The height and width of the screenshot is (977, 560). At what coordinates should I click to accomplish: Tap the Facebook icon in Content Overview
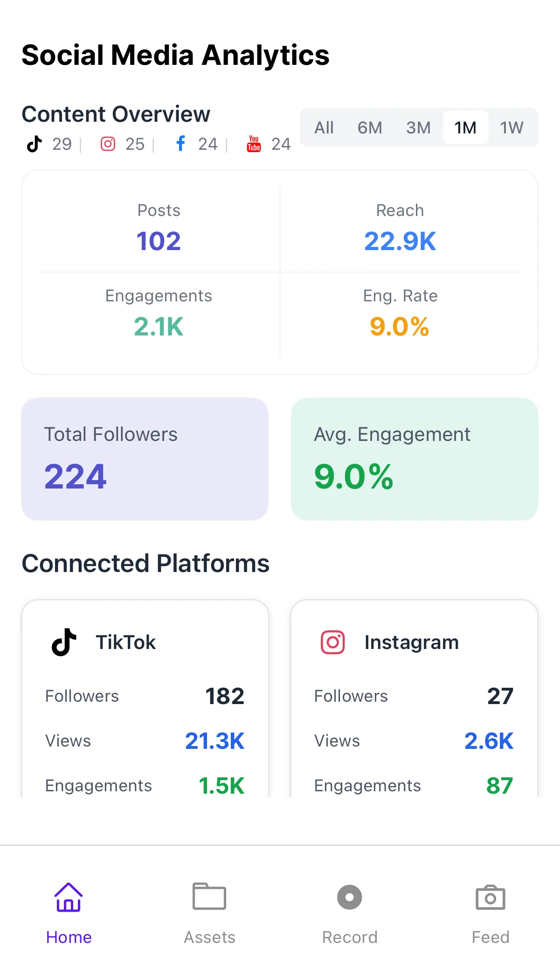tap(181, 144)
